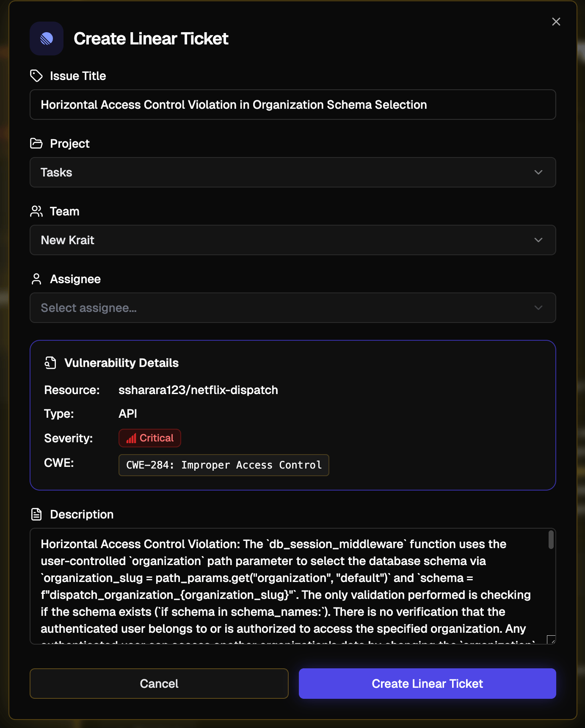Image resolution: width=585 pixels, height=728 pixels.
Task: Click the Description scrollbar thumb
Action: click(551, 540)
